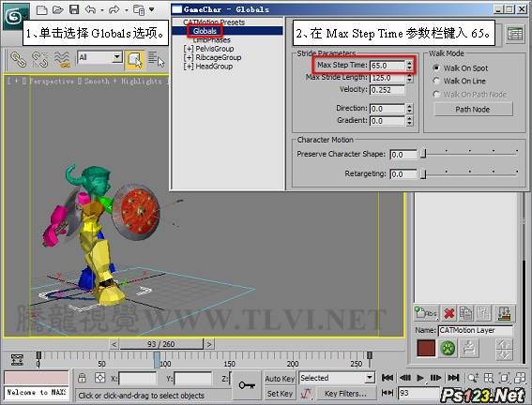Toggle the Auto Key button
This screenshot has width=532, height=405.
click(x=280, y=379)
